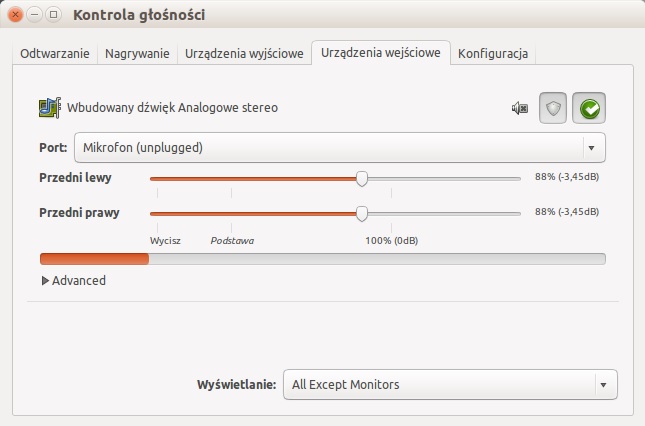The image size is (645, 426).
Task: Open the Port dropdown showing Mikrofon (unplugged)
Action: [x=340, y=148]
